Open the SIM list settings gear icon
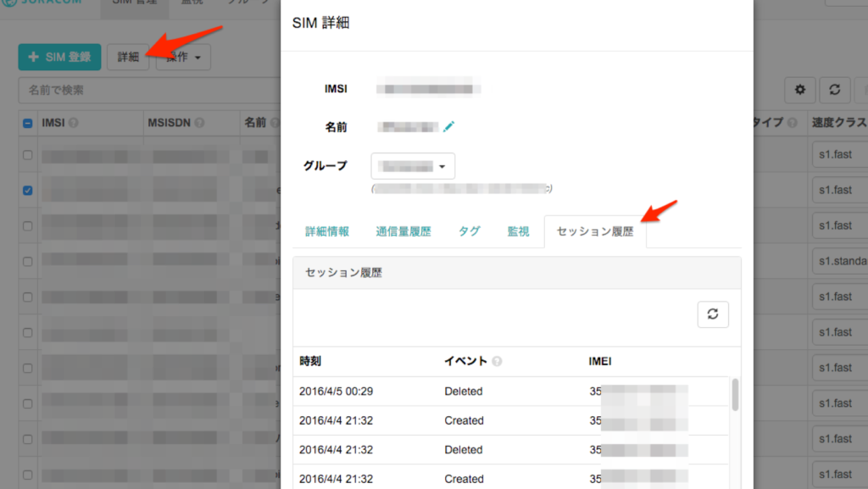The height and width of the screenshot is (489, 868). (799, 90)
